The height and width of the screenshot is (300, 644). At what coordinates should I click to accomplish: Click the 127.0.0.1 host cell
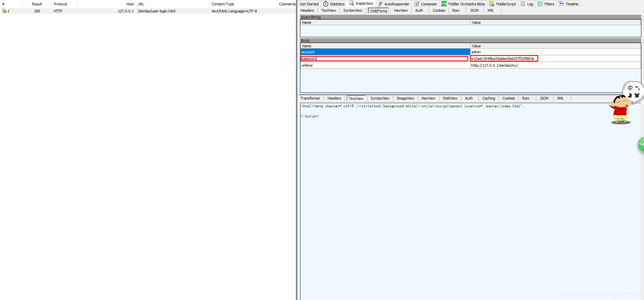[x=126, y=11]
